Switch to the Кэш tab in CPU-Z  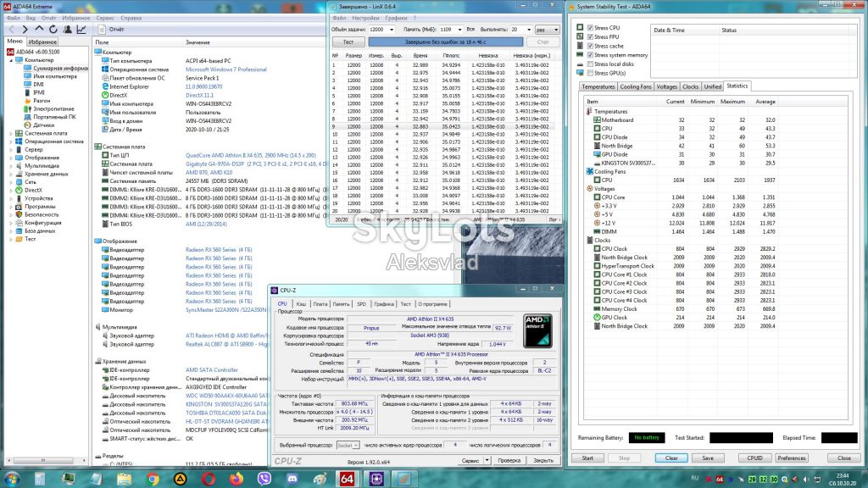pyautogui.click(x=301, y=304)
